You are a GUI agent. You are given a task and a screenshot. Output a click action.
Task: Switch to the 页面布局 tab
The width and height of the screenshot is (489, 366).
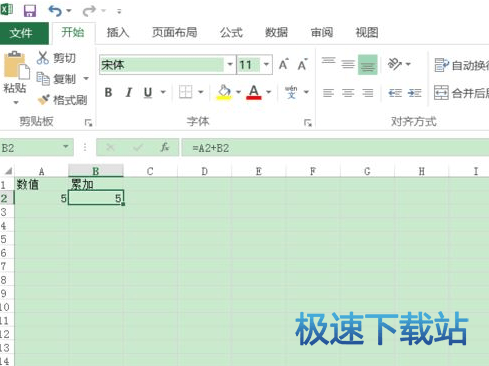(174, 33)
